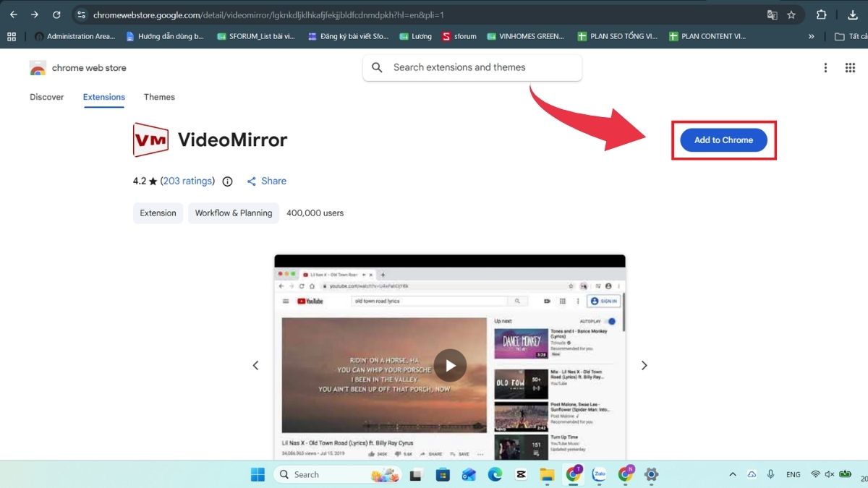Open the Administration Area bookmark

(75, 36)
